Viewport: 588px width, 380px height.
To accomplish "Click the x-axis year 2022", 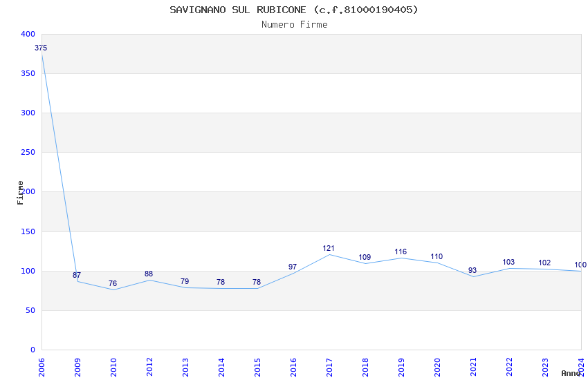I will pos(510,368).
